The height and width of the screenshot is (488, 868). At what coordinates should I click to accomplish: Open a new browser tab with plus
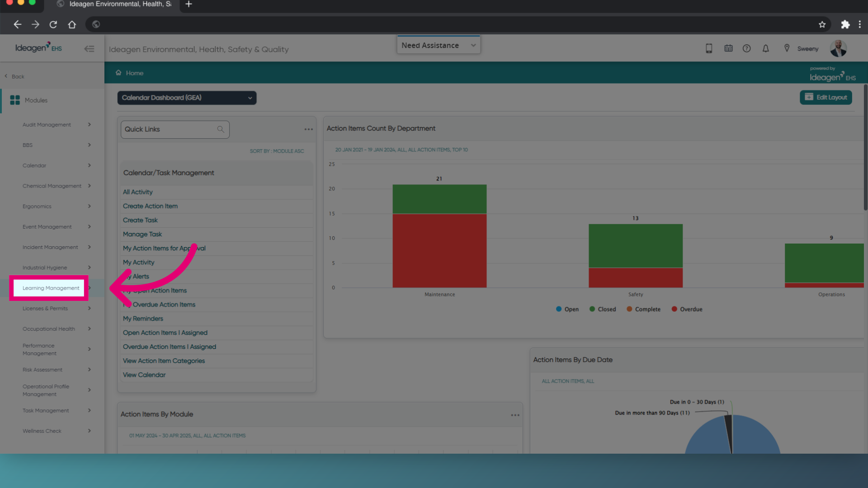pyautogui.click(x=189, y=4)
